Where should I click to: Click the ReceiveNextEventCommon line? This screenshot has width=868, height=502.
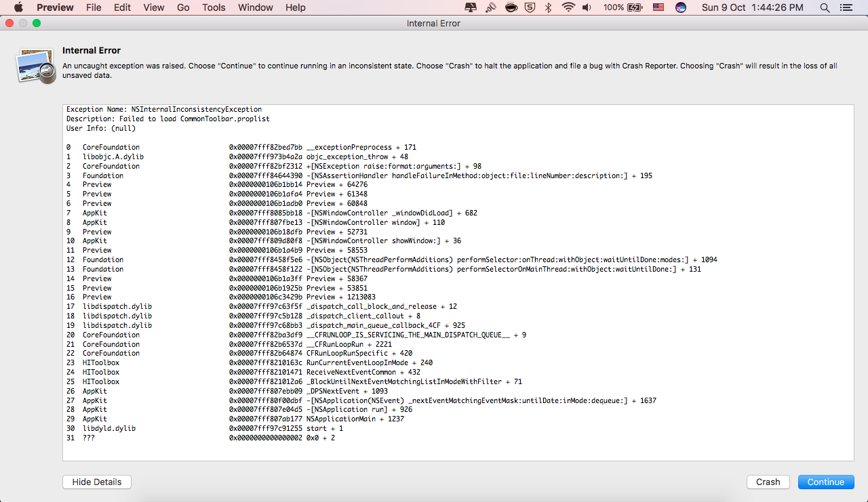pyautogui.click(x=243, y=372)
